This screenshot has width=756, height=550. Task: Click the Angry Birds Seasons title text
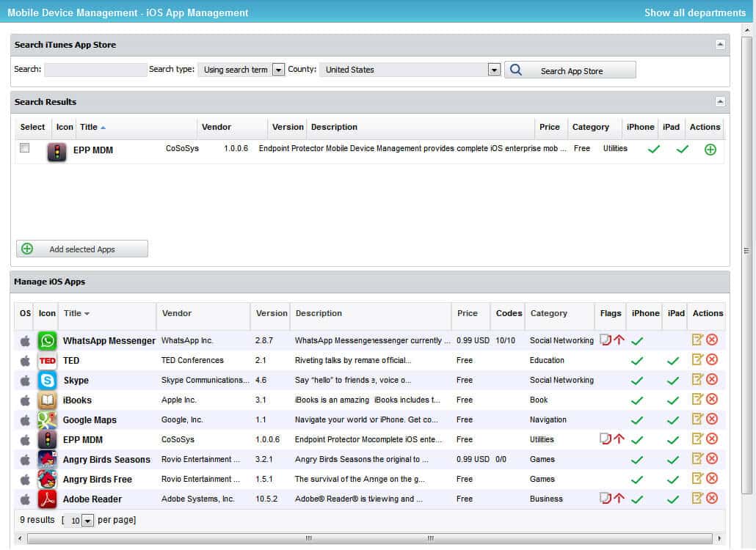(106, 460)
